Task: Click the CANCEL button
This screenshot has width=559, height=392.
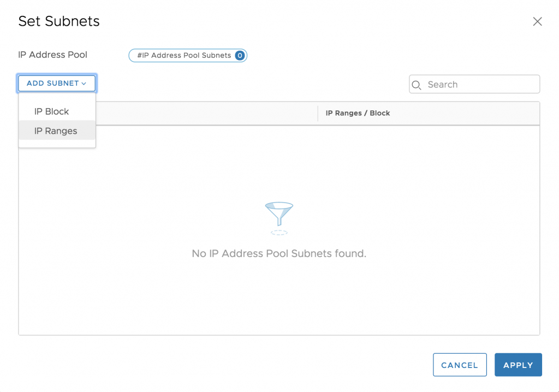Action: [460, 365]
